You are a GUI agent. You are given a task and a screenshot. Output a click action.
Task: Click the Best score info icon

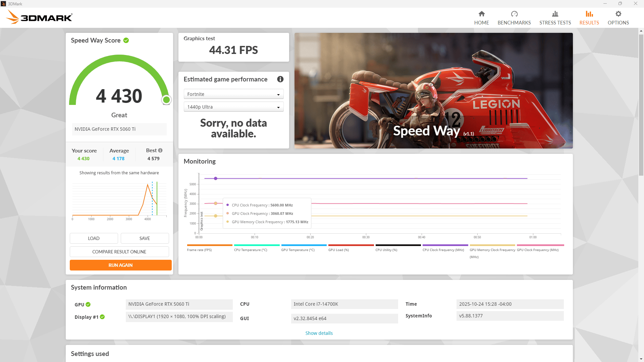pyautogui.click(x=160, y=150)
